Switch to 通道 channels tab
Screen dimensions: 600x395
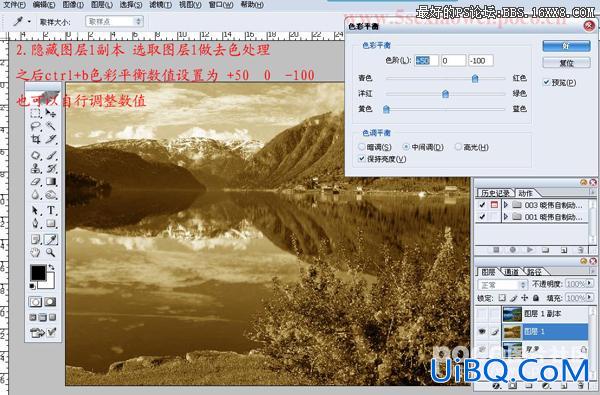pos(511,272)
